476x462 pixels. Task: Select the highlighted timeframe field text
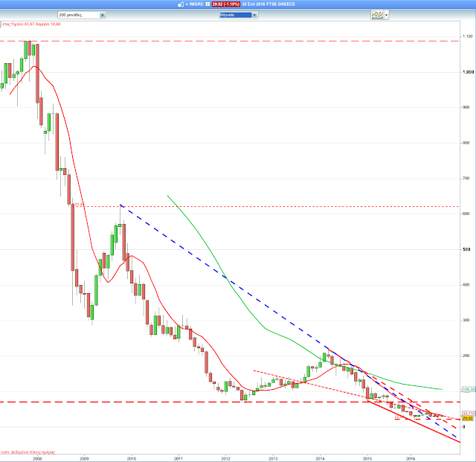[236, 15]
